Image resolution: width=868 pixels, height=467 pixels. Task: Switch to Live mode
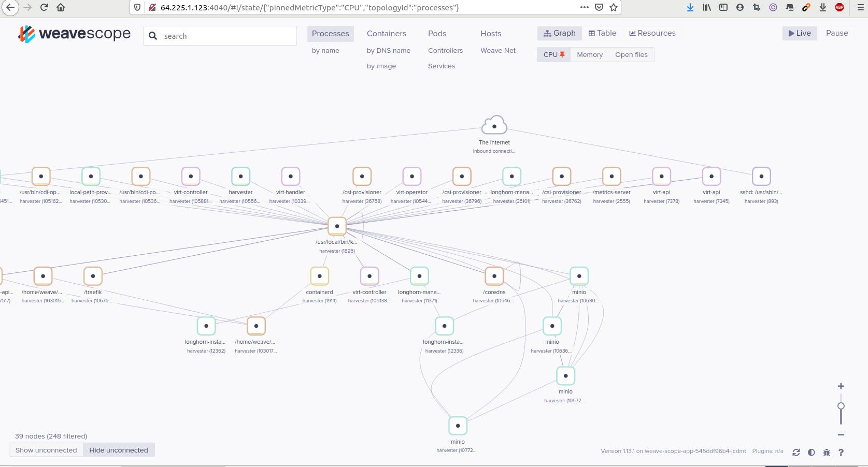(800, 33)
